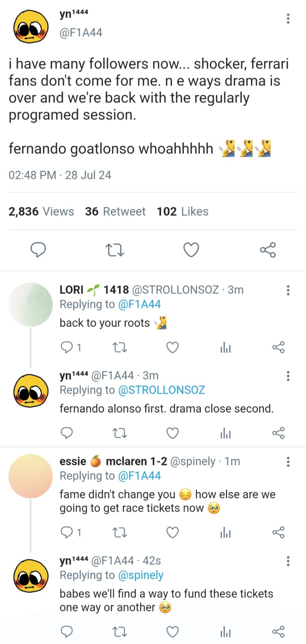View analytics for the "babes we'll find" reply
306x644 pixels.
(225, 632)
